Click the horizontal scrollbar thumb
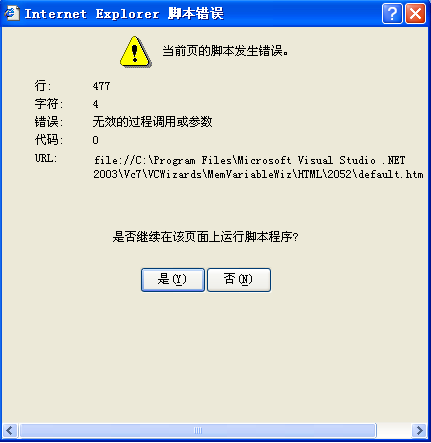Image resolution: width=431 pixels, height=443 pixels. pyautogui.click(x=198, y=430)
